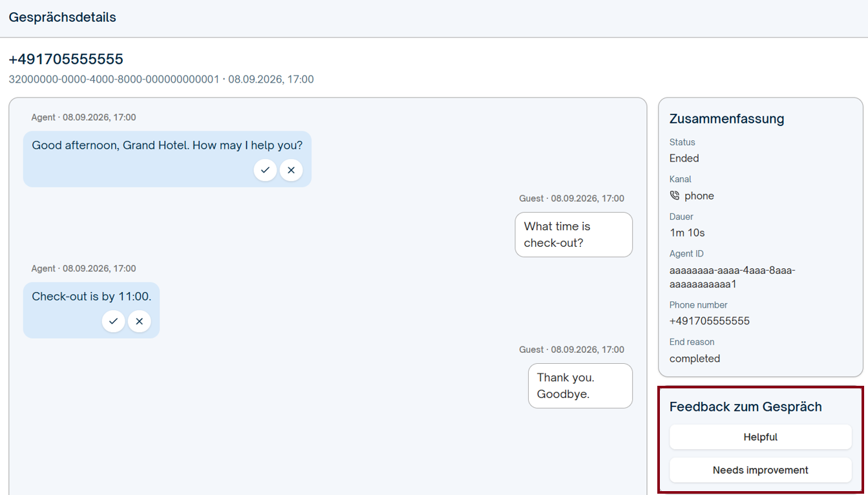Screen dimensions: 868x495
Task: Click the phone number in Zusammenfassung
Action: [709, 321]
